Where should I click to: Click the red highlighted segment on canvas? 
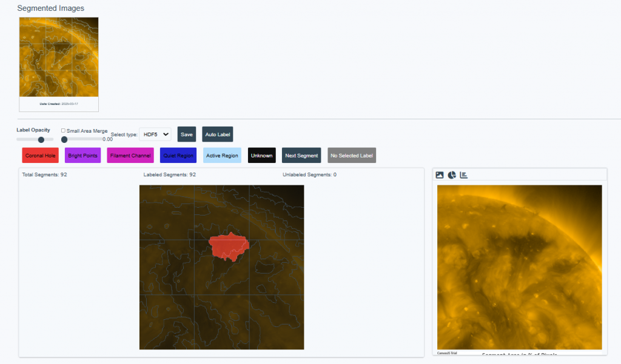pyautogui.click(x=229, y=245)
